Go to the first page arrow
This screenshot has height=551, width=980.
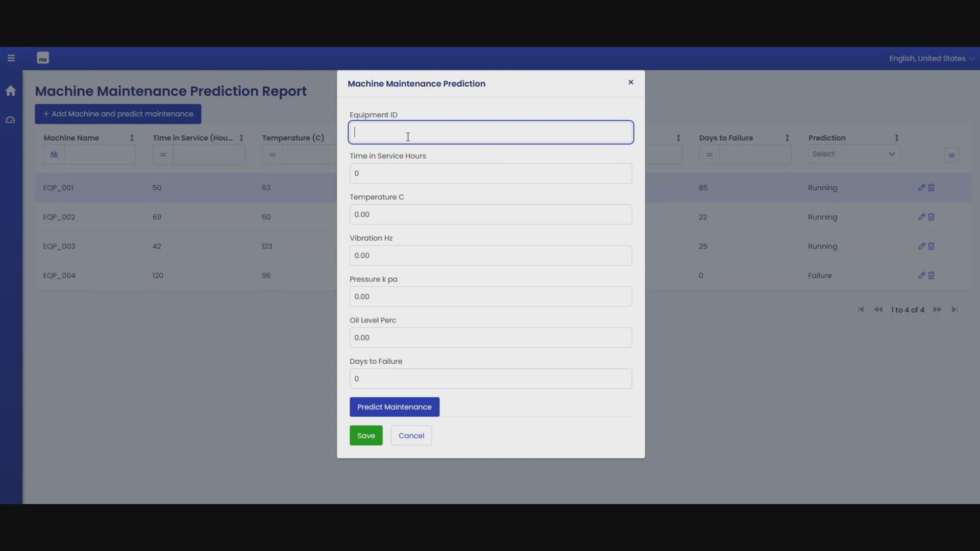(861, 310)
